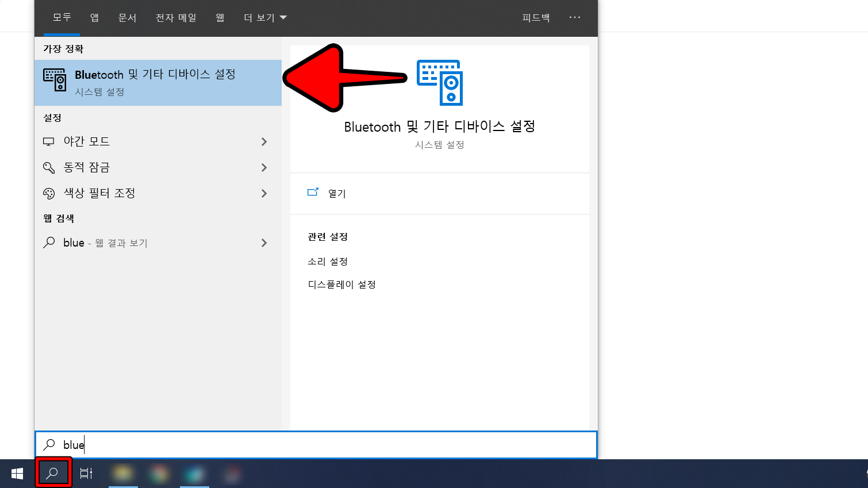Screen dimensions: 868x488
Task: Open the three-dot options menu
Action: pos(575,18)
